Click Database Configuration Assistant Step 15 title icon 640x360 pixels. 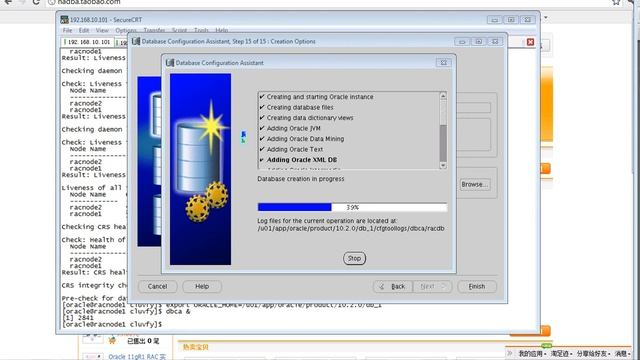point(136,41)
